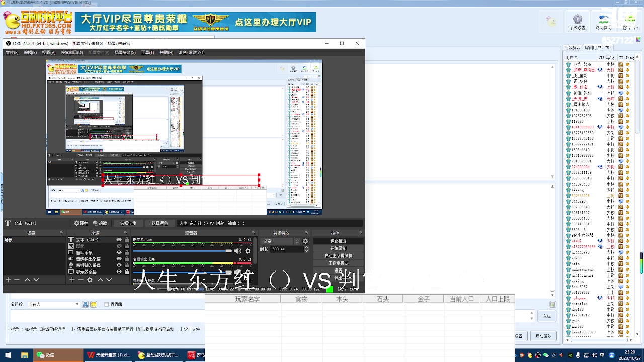Open OBS 滤镜 filters button
Viewport: 644px width, 362px height.
click(100, 223)
